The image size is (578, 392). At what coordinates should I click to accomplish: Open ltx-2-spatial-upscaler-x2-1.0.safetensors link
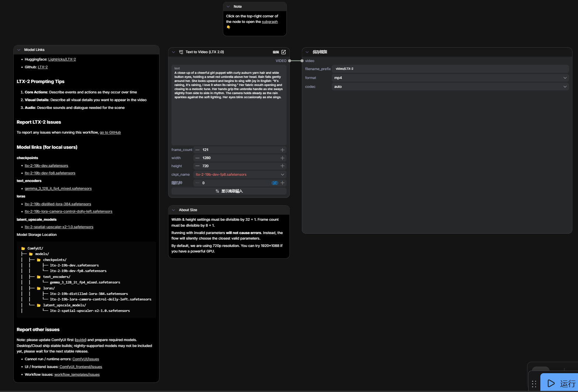59,227
